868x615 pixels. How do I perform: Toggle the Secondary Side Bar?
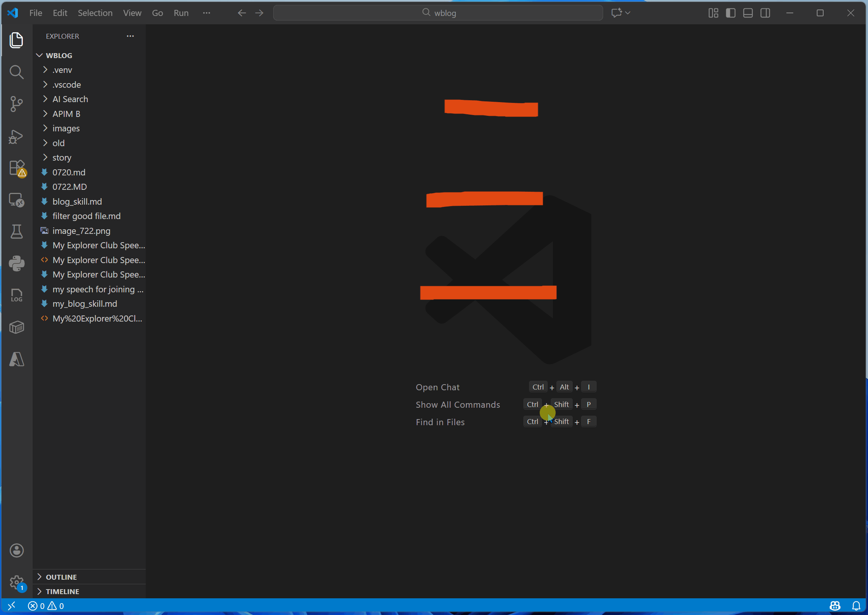(x=766, y=13)
